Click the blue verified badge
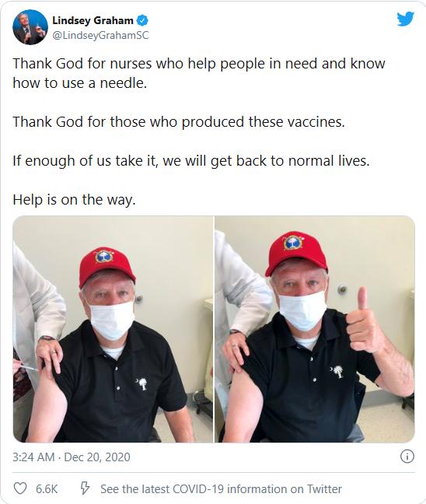 [142, 20]
